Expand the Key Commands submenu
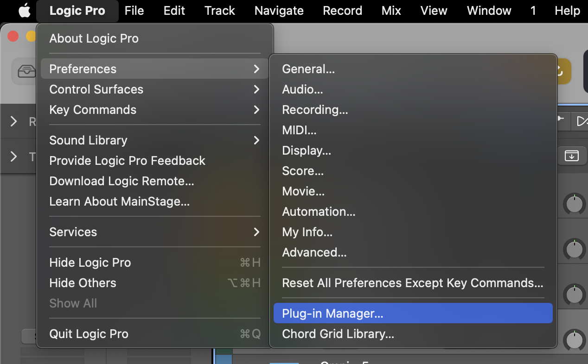This screenshot has height=364, width=588. click(x=154, y=110)
